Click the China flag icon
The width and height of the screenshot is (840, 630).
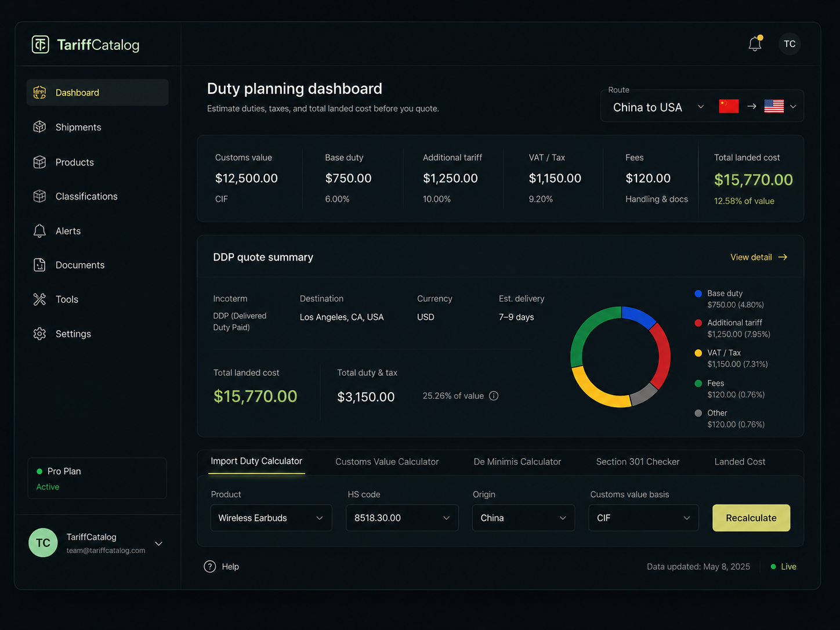pos(729,106)
